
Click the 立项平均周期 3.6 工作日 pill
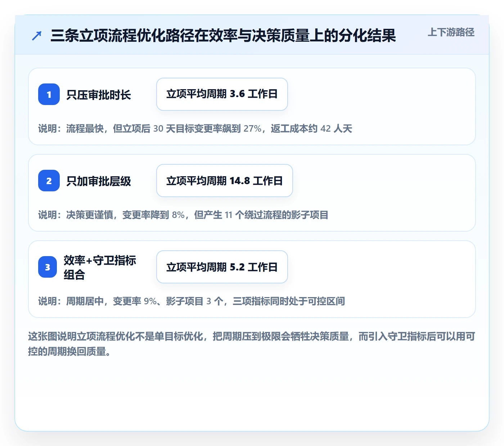[222, 94]
